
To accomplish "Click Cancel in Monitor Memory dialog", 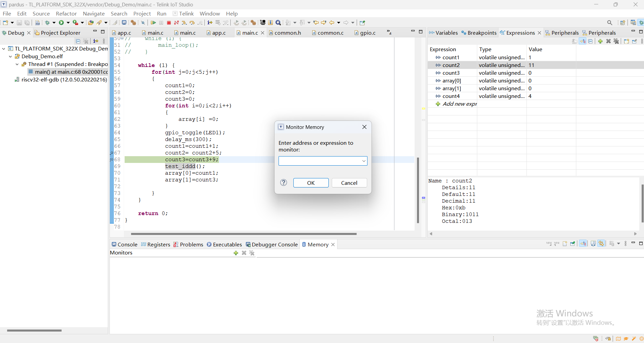I will pyautogui.click(x=349, y=183).
